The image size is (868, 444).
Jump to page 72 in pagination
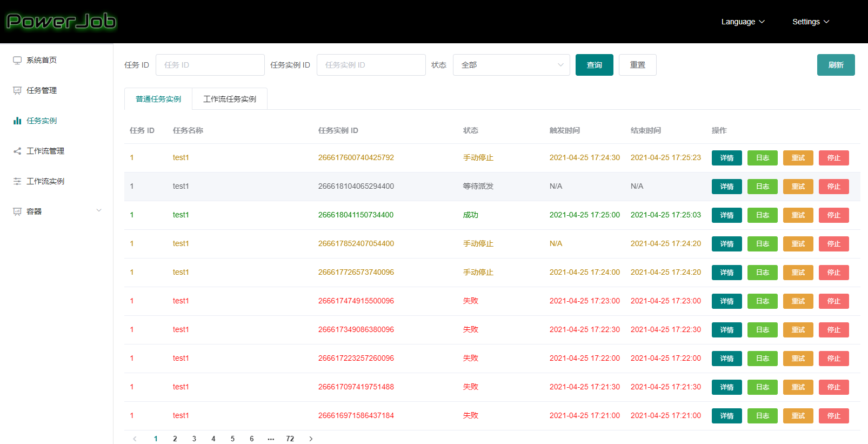[290, 439]
